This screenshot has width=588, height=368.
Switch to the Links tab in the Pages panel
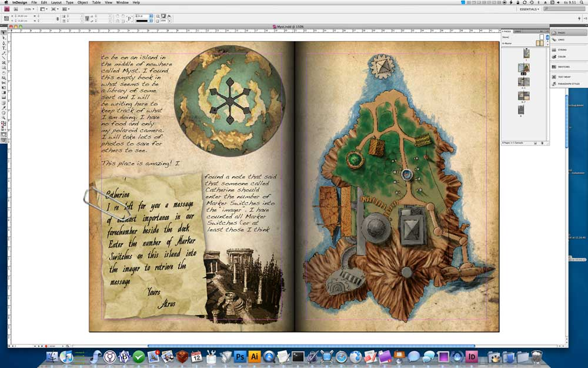pyautogui.click(x=517, y=31)
